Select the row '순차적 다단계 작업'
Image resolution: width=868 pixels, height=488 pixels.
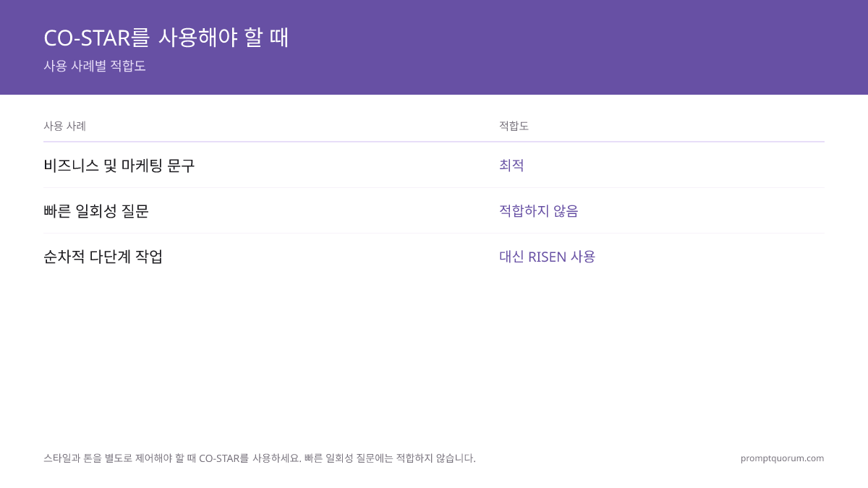click(434, 256)
